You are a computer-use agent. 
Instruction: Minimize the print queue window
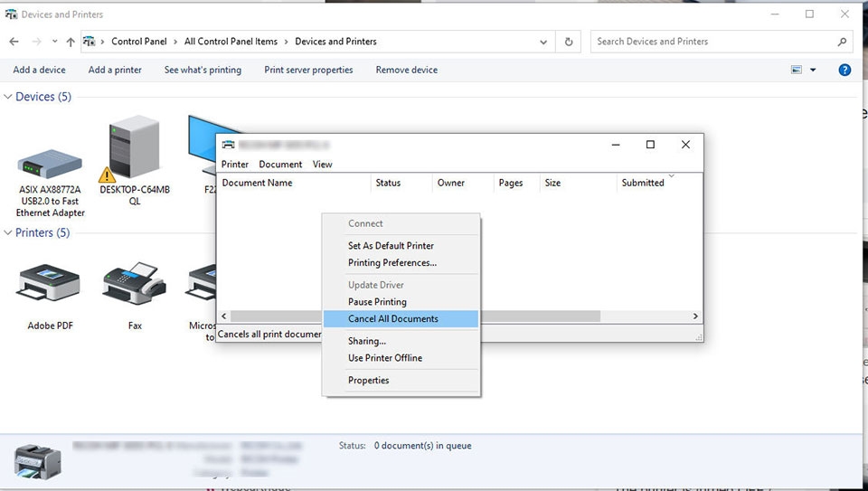pyautogui.click(x=616, y=145)
